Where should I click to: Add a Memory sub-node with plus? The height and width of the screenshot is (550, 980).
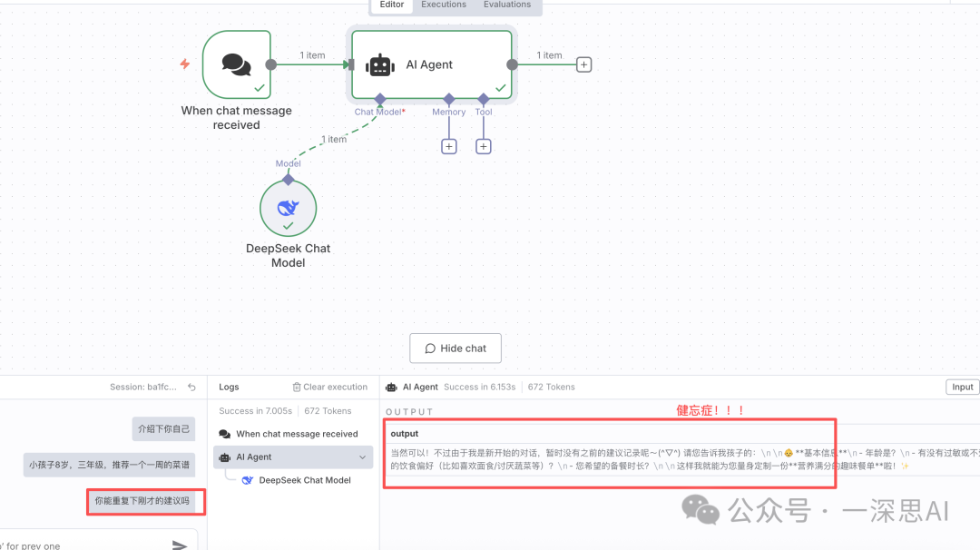point(448,146)
